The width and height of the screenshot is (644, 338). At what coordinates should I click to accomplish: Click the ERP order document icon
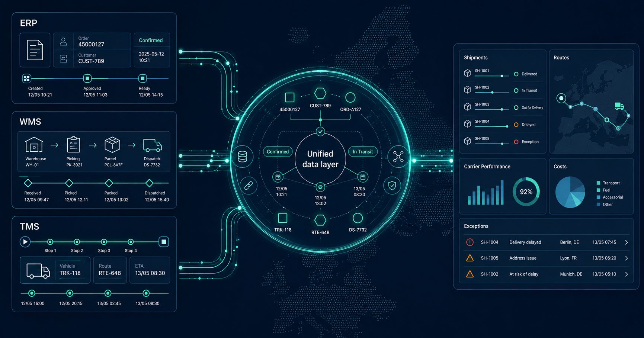(35, 50)
